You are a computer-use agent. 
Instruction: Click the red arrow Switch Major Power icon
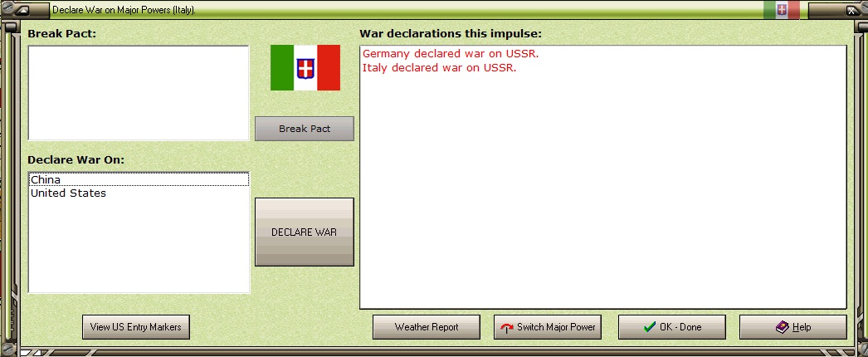click(506, 328)
